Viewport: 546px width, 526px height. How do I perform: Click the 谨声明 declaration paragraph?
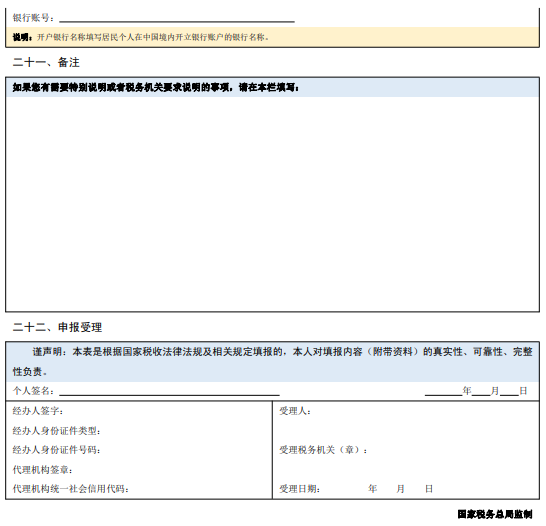[273, 362]
